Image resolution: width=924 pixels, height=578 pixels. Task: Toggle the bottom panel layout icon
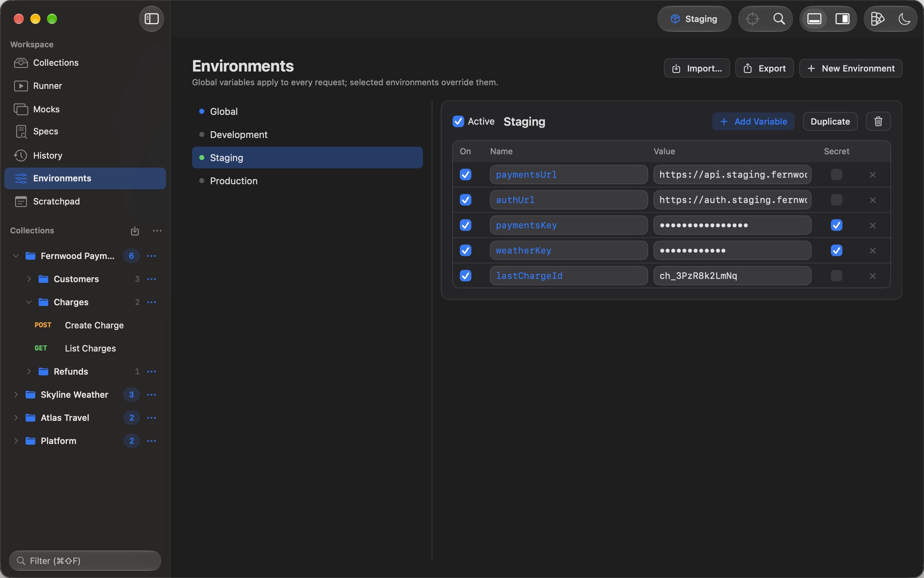coord(814,19)
